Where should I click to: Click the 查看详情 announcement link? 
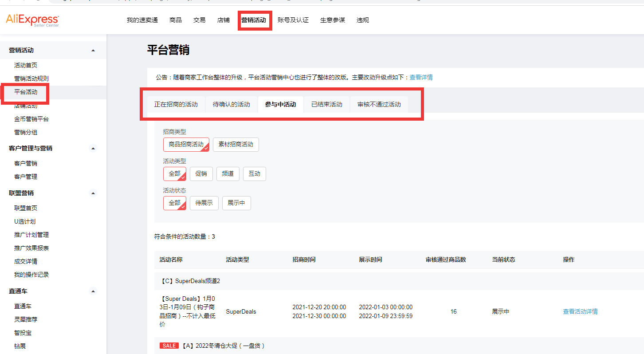tap(421, 77)
